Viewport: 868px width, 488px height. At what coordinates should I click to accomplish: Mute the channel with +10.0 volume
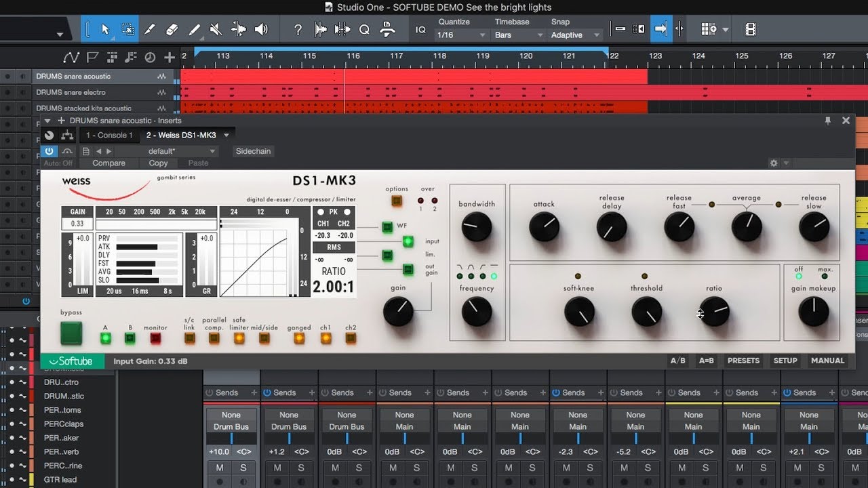click(x=220, y=468)
